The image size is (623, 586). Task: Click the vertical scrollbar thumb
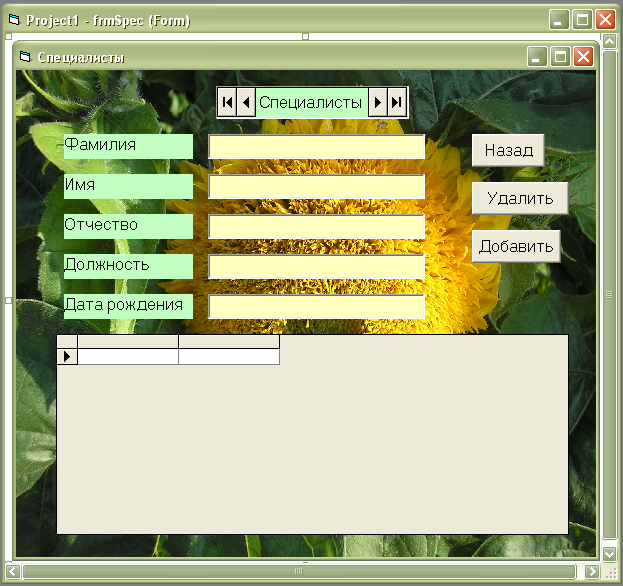click(x=609, y=294)
